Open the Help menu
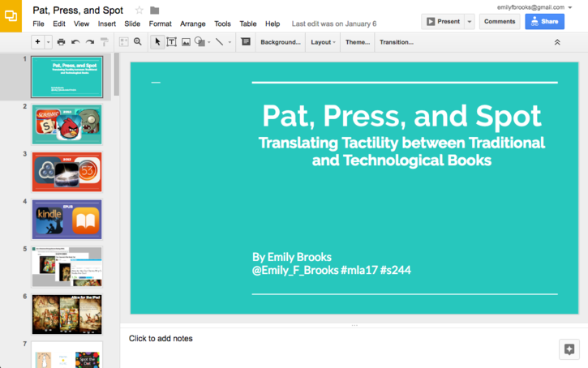Viewport: 588px width, 368px height. 273,24
